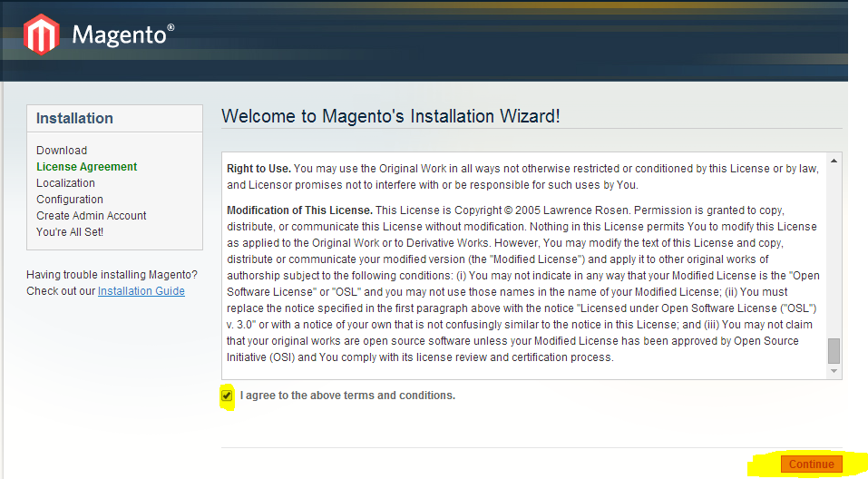Screen dimensions: 868x479
Task: Uncheck the agree to terms checkbox
Action: click(x=227, y=396)
